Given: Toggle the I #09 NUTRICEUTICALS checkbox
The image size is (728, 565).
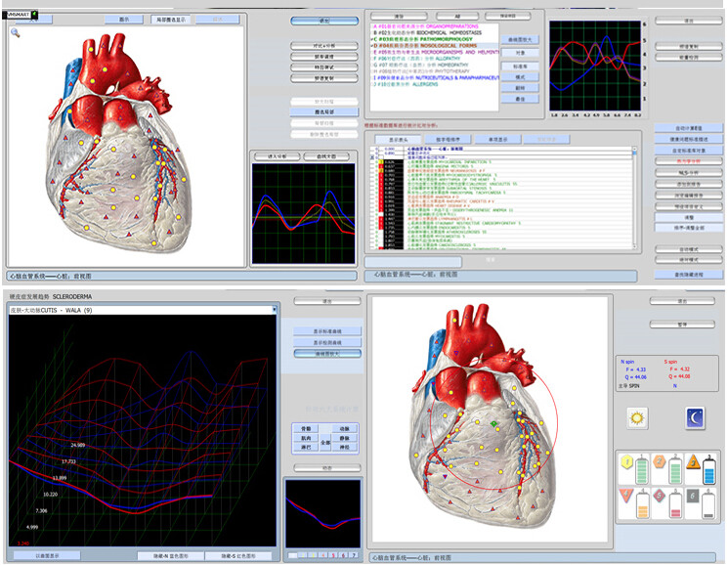Looking at the screenshot, I should [x=373, y=77].
